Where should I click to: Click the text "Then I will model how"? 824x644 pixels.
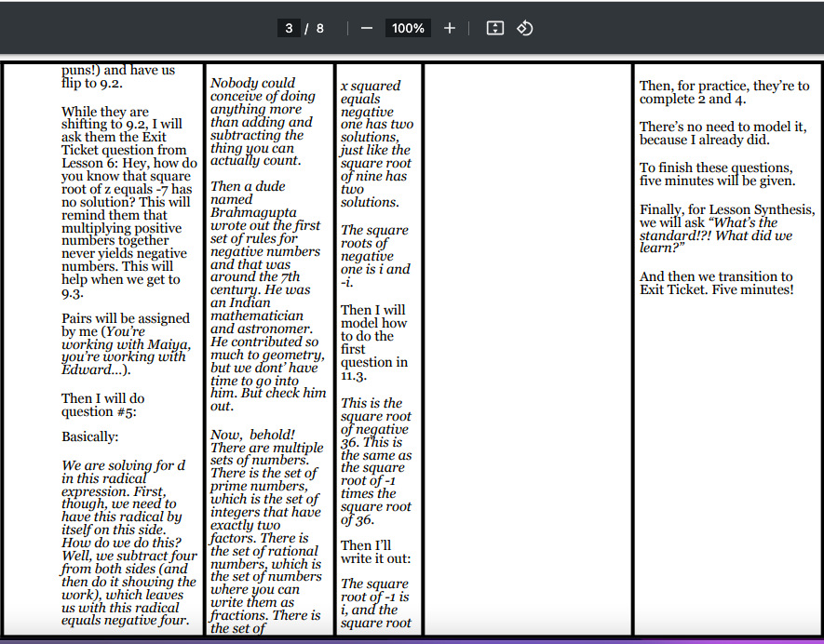point(374,342)
